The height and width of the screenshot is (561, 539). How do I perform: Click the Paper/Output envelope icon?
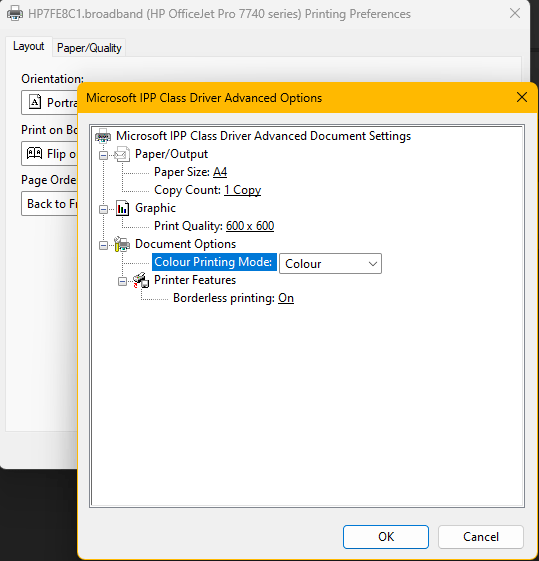pos(122,154)
